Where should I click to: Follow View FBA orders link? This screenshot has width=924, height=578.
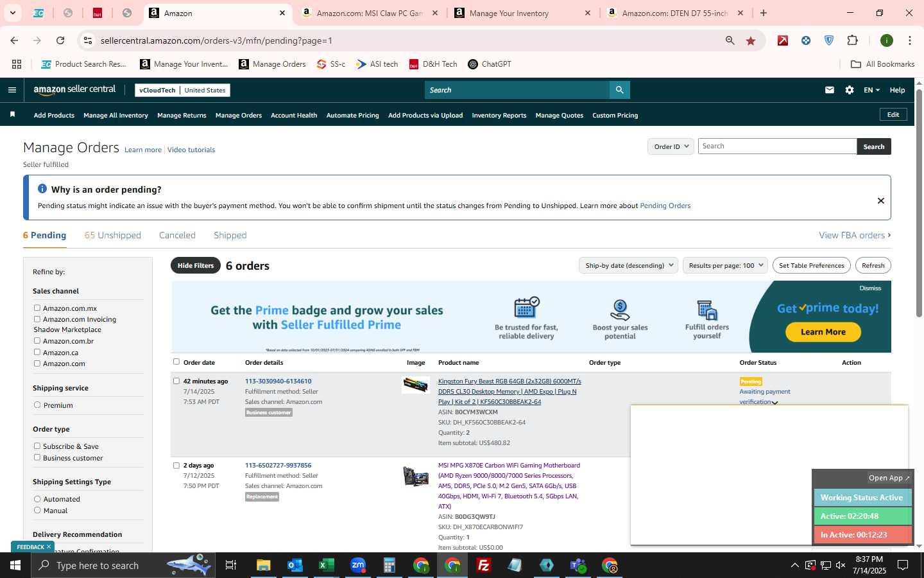coord(855,235)
